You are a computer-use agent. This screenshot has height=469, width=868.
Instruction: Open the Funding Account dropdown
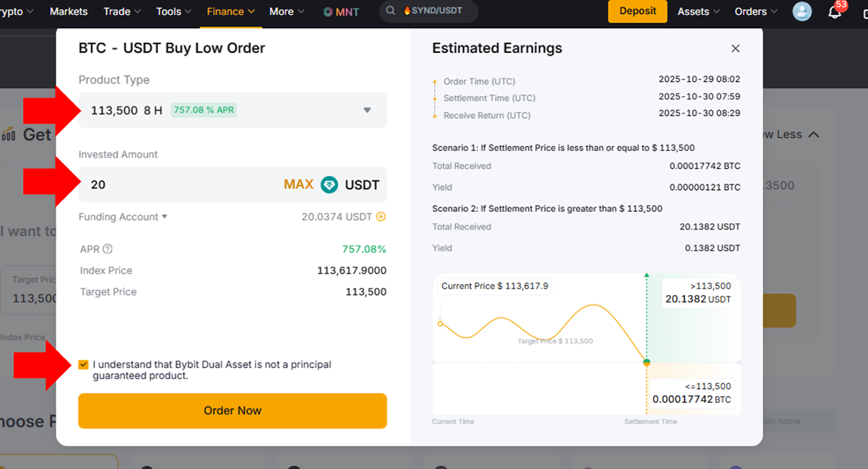[123, 217]
